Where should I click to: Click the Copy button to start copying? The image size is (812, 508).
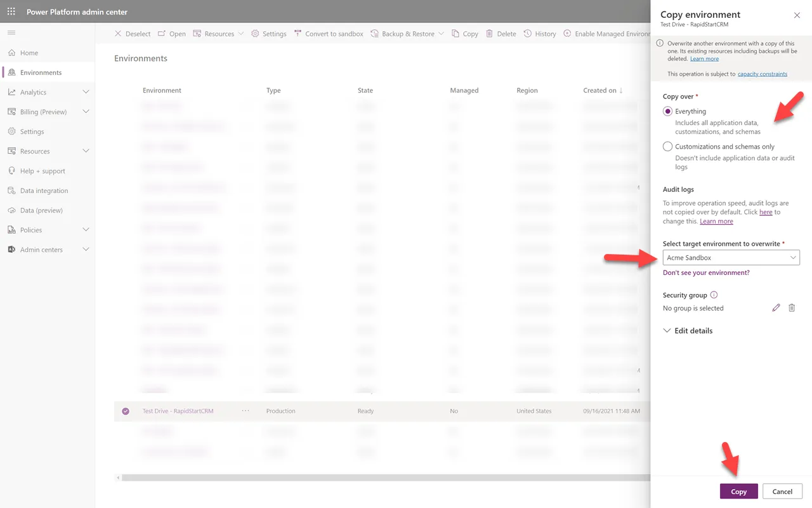click(x=738, y=491)
